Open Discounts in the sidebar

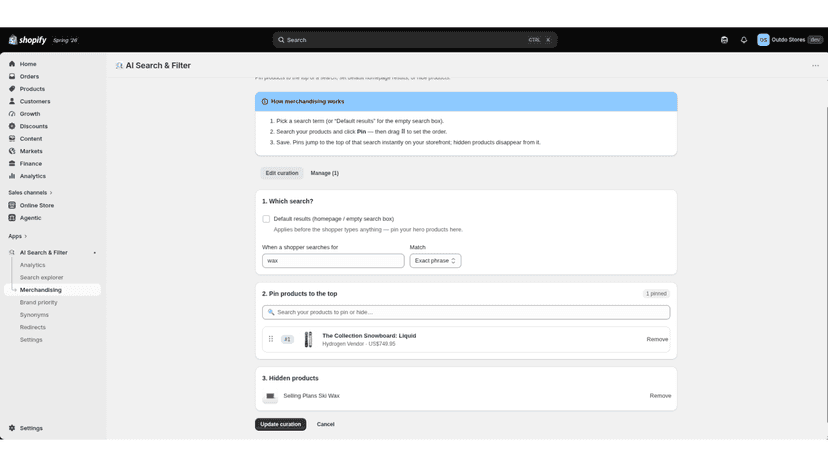tap(33, 126)
